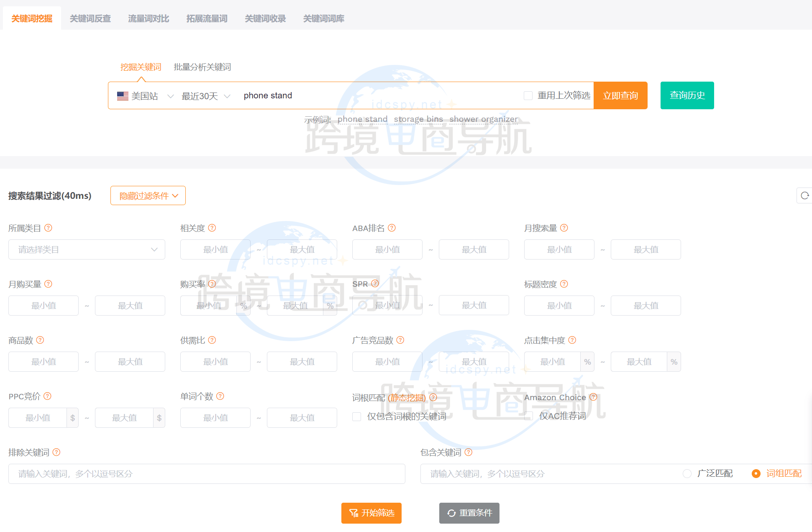Click the SPR question mark icon
This screenshot has width=812, height=532.
click(375, 284)
